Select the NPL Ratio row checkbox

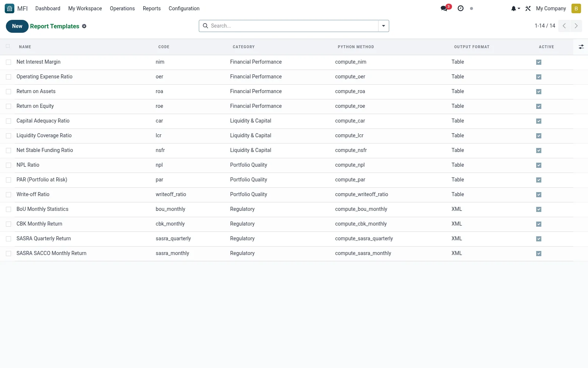click(x=8, y=165)
